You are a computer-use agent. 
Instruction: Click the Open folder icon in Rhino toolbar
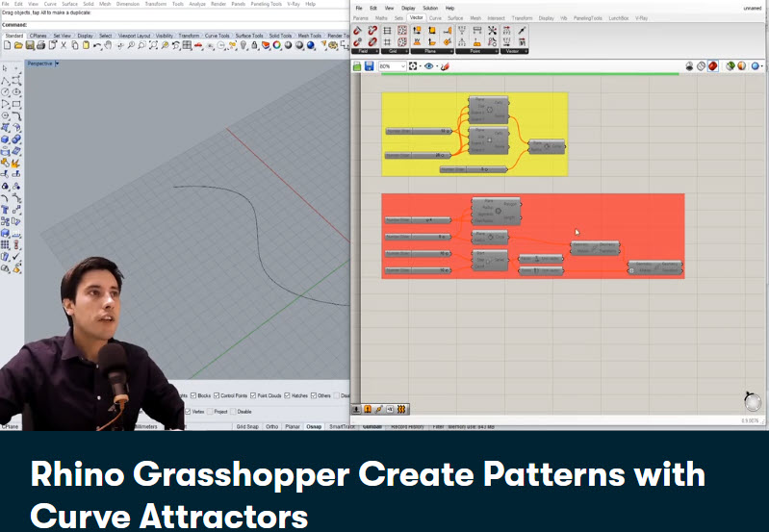click(18, 45)
